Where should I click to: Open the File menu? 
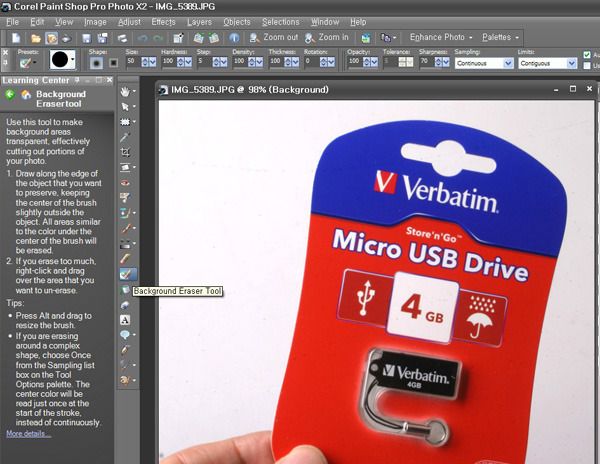[x=13, y=22]
